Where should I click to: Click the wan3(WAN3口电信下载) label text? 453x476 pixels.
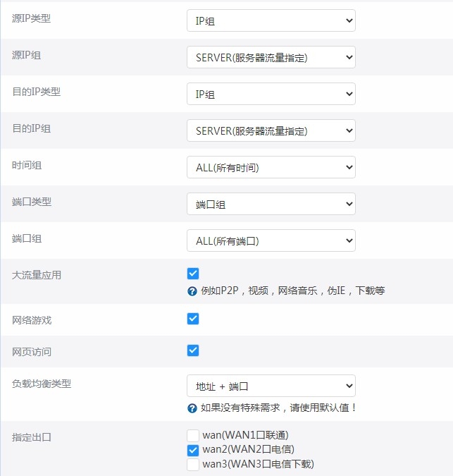258,464
